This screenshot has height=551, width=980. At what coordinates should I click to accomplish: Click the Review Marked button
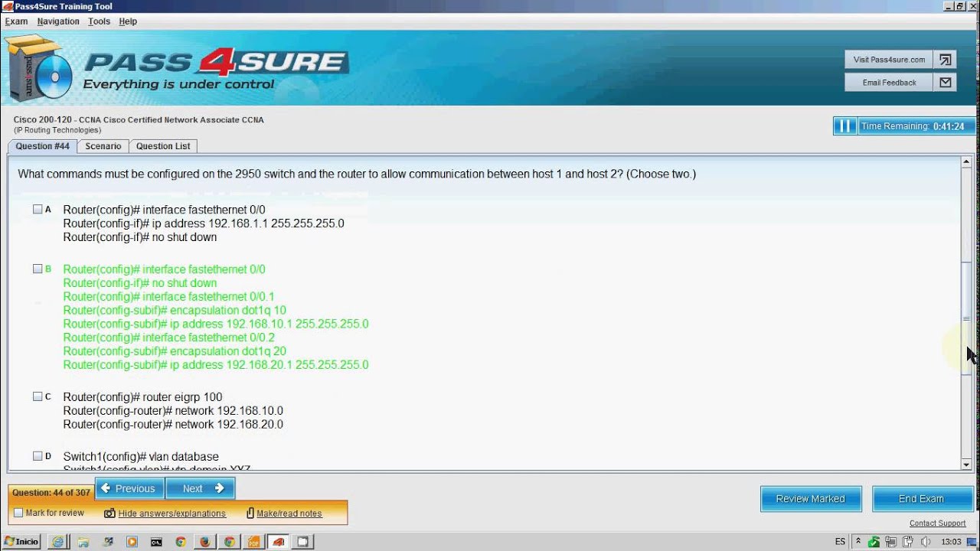811,499
